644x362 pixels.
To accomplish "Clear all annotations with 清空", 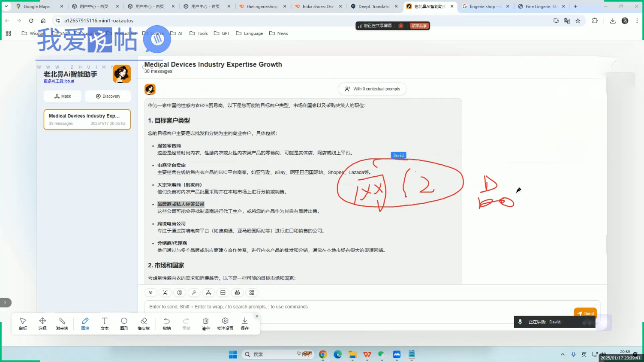I will pos(206,324).
